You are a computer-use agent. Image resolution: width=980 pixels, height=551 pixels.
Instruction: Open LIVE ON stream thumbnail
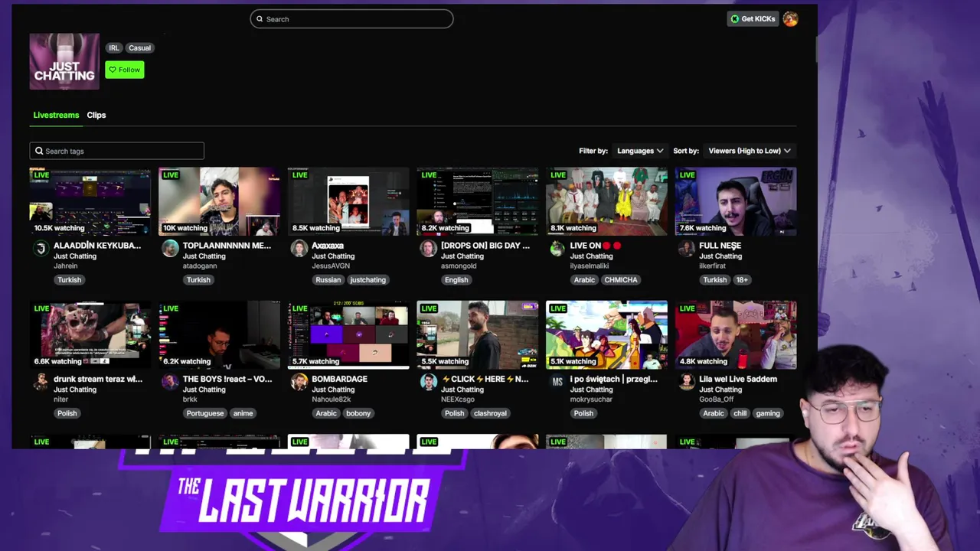pyautogui.click(x=606, y=201)
